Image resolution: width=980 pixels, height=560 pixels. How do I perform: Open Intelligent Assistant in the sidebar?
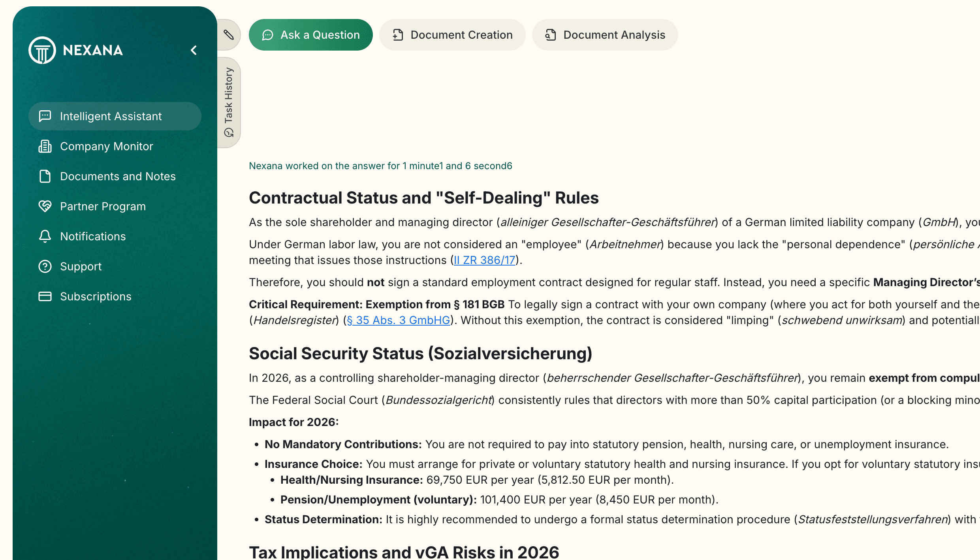coord(115,116)
